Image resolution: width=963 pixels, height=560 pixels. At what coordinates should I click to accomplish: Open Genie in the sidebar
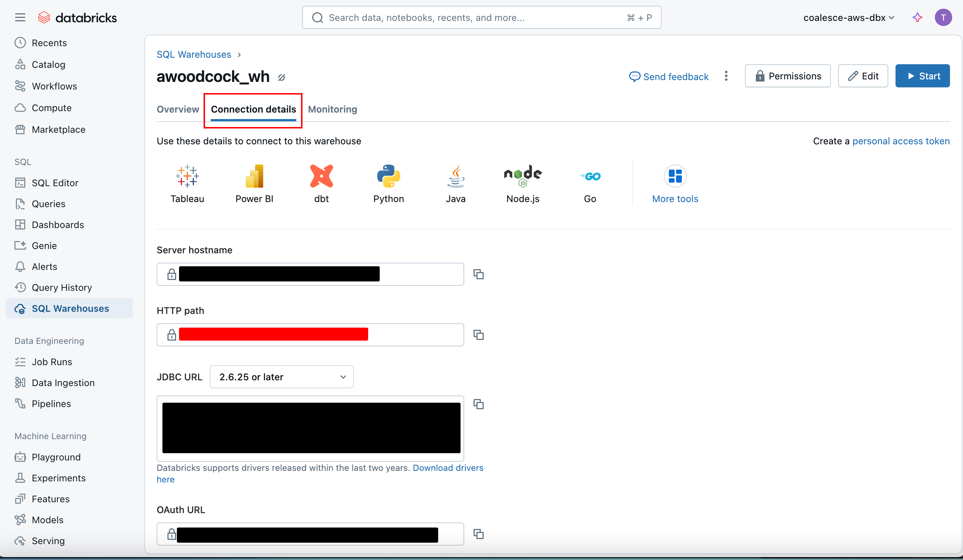click(x=70, y=246)
